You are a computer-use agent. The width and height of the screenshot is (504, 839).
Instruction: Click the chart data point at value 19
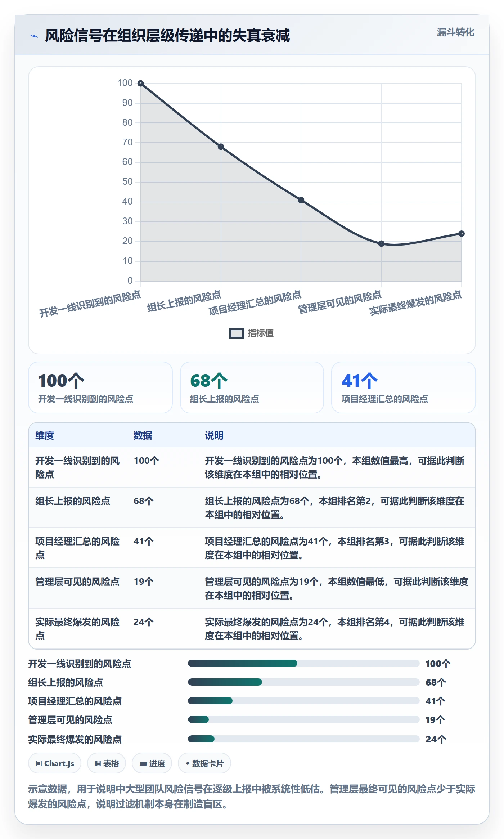coord(381,243)
